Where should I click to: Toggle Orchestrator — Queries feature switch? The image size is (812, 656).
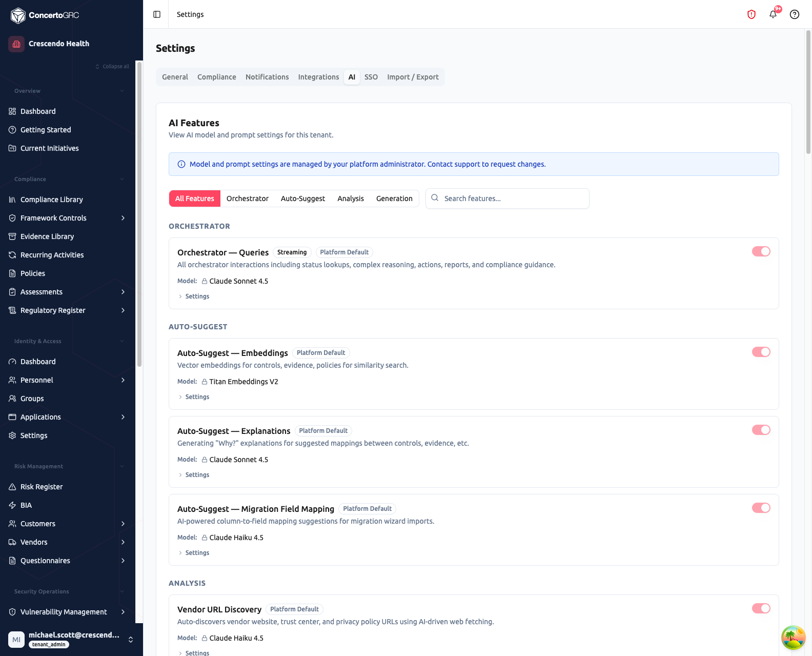coord(761,251)
